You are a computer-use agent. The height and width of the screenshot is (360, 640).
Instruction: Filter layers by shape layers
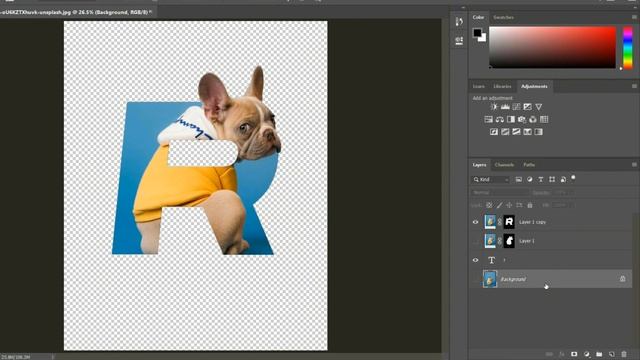click(552, 180)
